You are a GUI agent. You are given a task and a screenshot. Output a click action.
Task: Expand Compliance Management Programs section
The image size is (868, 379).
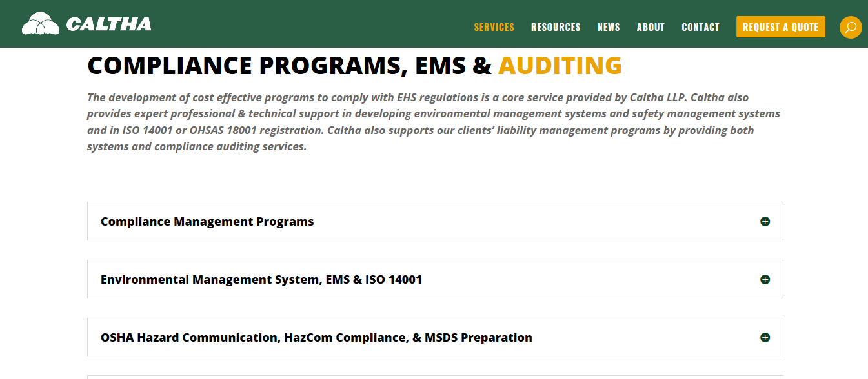point(435,221)
